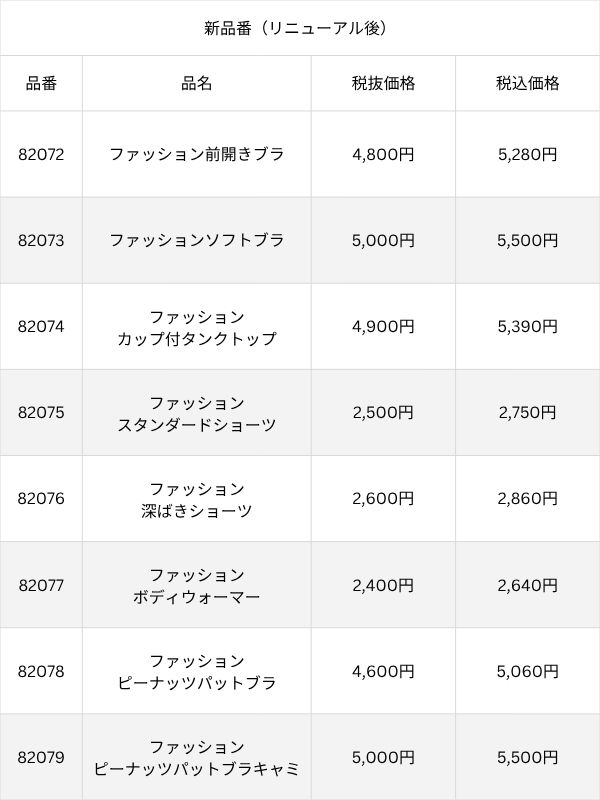Select the 5,280円 tax-included price

click(x=528, y=154)
